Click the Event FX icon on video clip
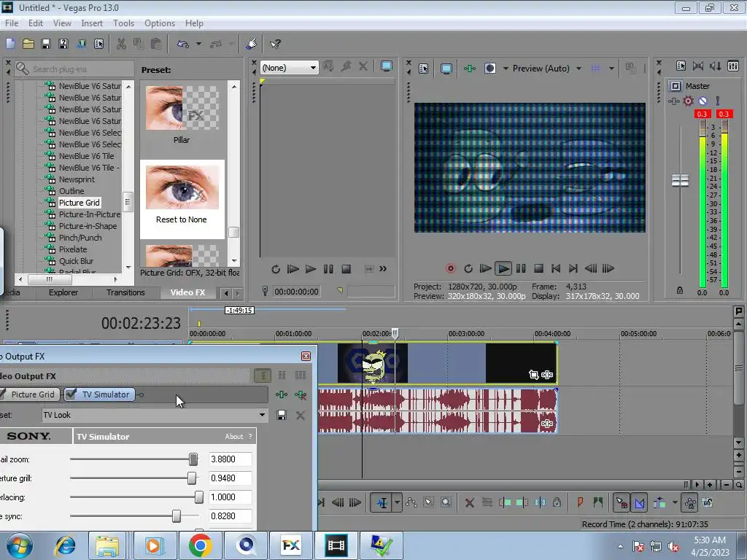This screenshot has width=747, height=560. pos(547,375)
